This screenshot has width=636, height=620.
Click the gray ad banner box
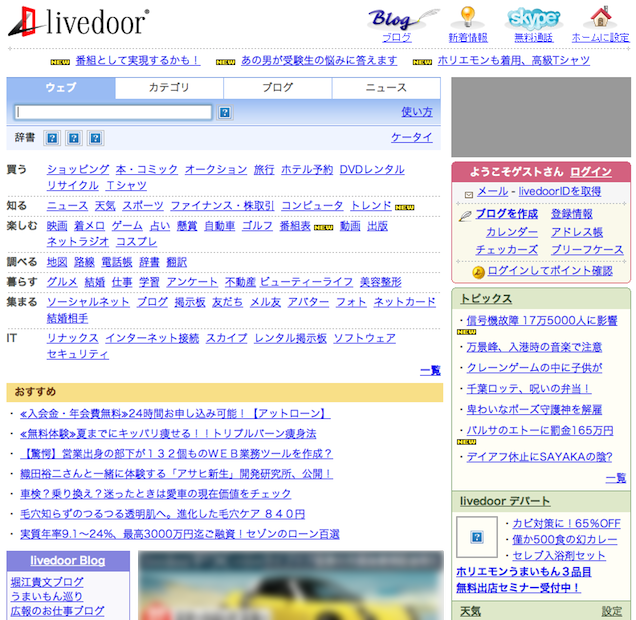click(541, 117)
